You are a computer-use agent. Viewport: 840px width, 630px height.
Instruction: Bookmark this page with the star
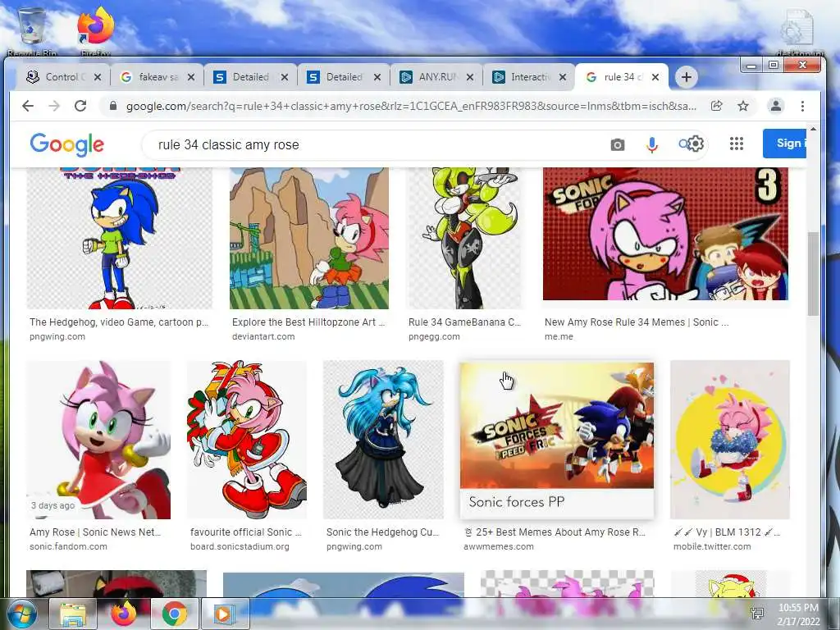[743, 106]
